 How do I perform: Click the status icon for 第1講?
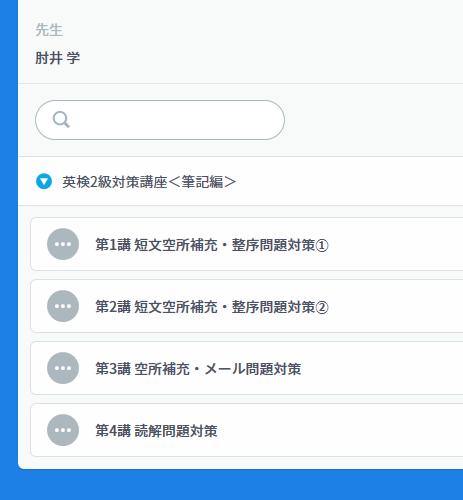pos(63,244)
